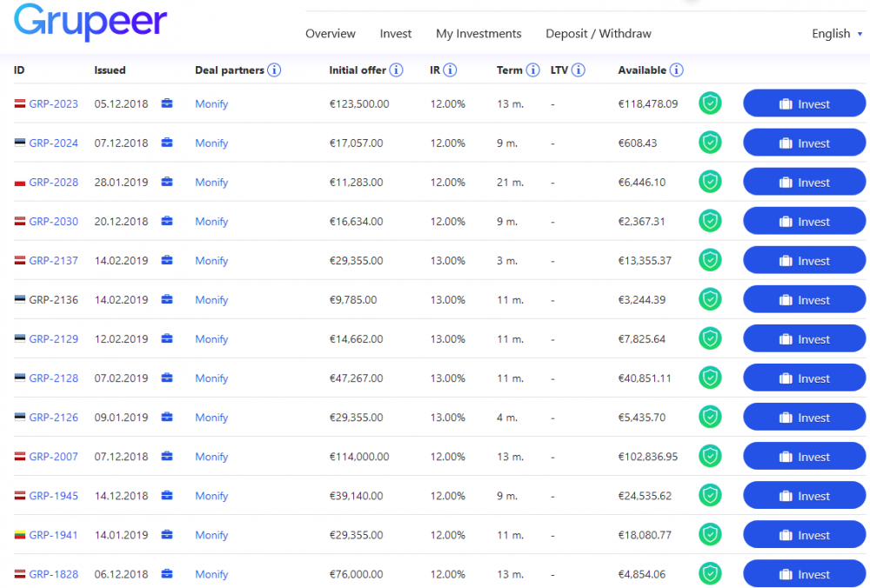870x588 pixels.
Task: Open the Overview menu item
Action: point(331,34)
